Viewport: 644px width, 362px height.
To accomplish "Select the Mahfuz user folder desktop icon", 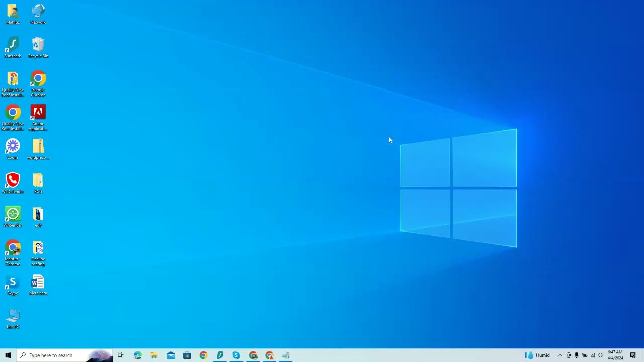I will tap(13, 14).
